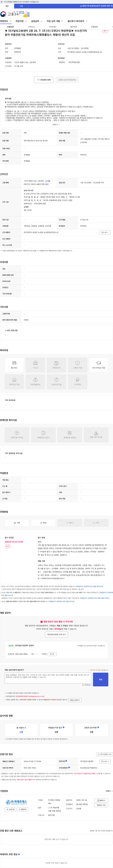Open 개인정보보호법 상세 보기
Screen dimensions: 113x868
(56, 634)
